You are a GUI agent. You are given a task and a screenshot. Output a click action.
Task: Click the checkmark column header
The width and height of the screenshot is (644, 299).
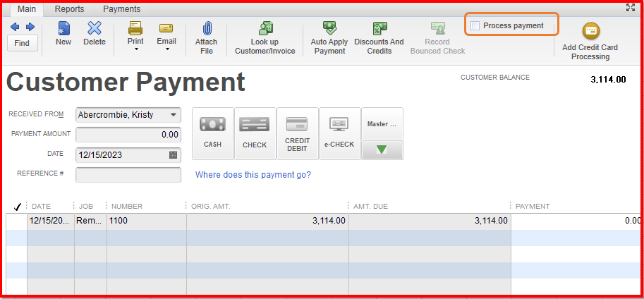coord(17,207)
